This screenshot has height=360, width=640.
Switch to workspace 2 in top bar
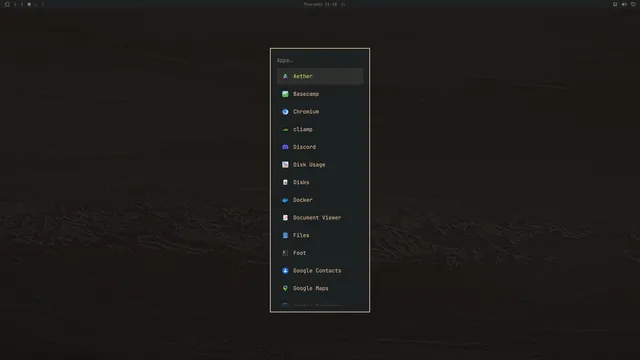(22, 4)
